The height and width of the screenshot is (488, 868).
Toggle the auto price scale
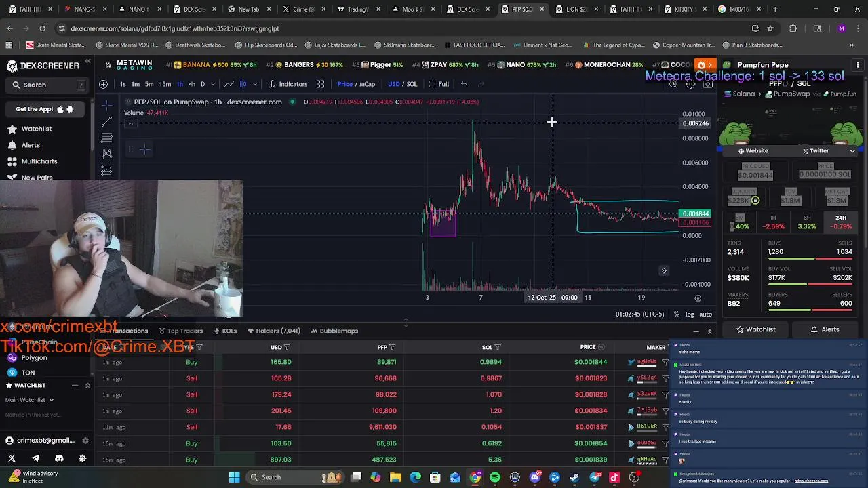click(x=705, y=314)
